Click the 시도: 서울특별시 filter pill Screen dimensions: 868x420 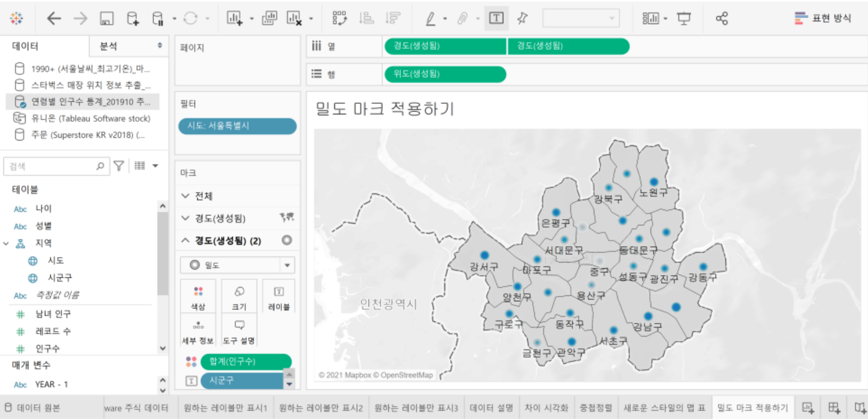point(238,126)
